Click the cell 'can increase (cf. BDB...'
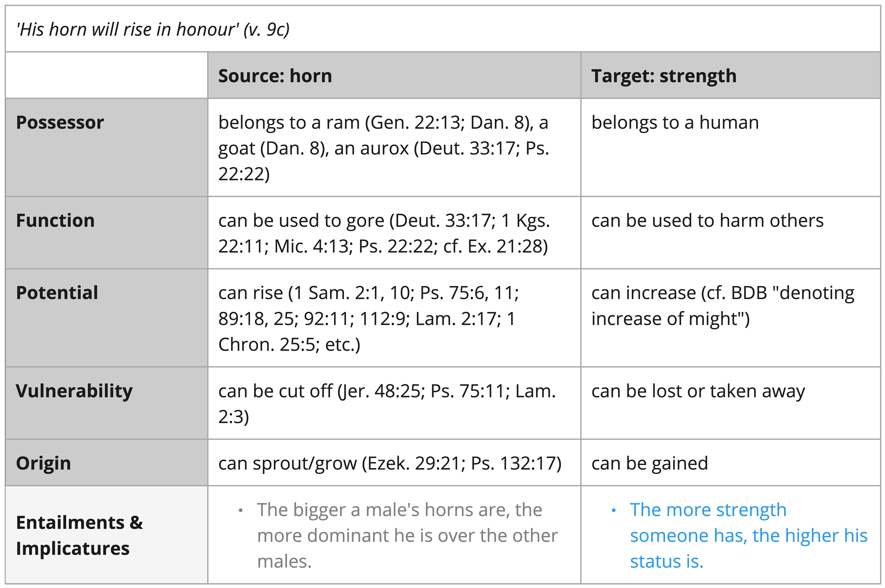This screenshot has height=588, width=885. [730, 318]
